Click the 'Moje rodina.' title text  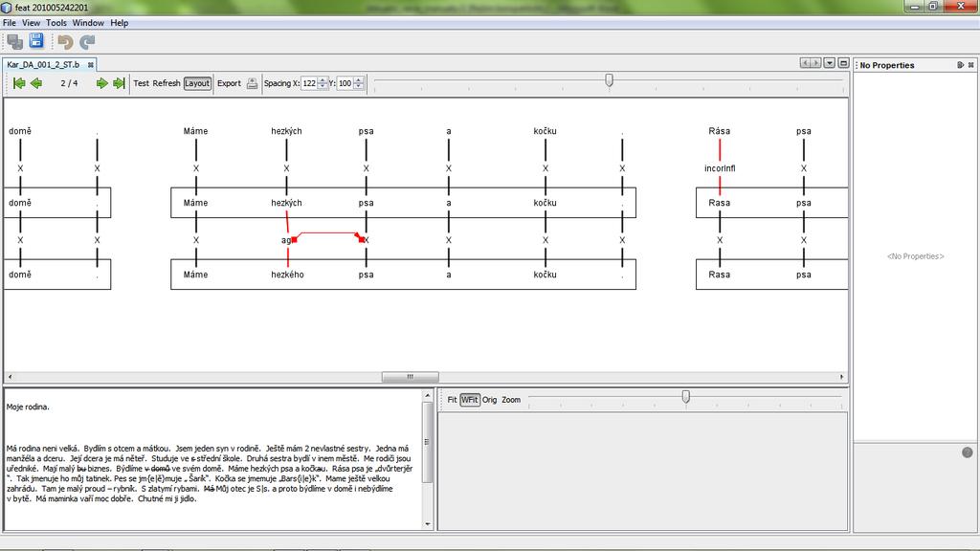click(x=28, y=407)
